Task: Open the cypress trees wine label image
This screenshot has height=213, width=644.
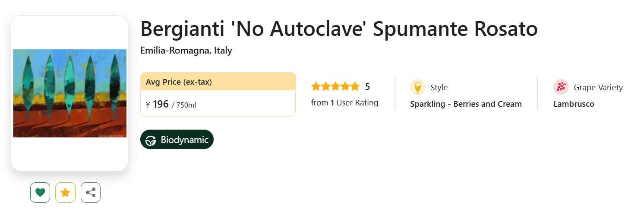Action: 69,93
